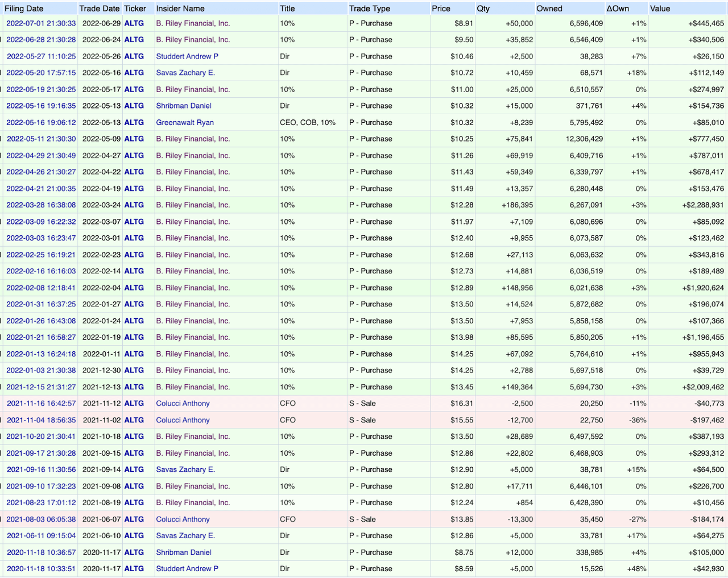The width and height of the screenshot is (728, 578).
Task: Select the quantity cell '+854'
Action: pyautogui.click(x=524, y=503)
